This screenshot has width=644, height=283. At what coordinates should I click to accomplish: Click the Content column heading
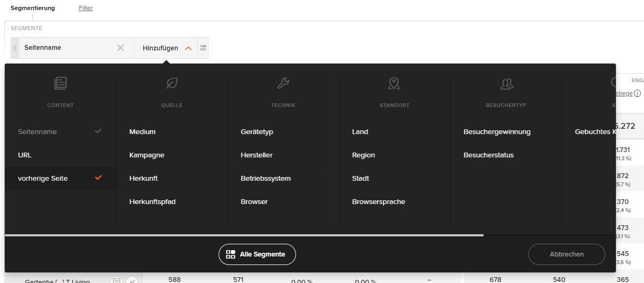pos(60,105)
